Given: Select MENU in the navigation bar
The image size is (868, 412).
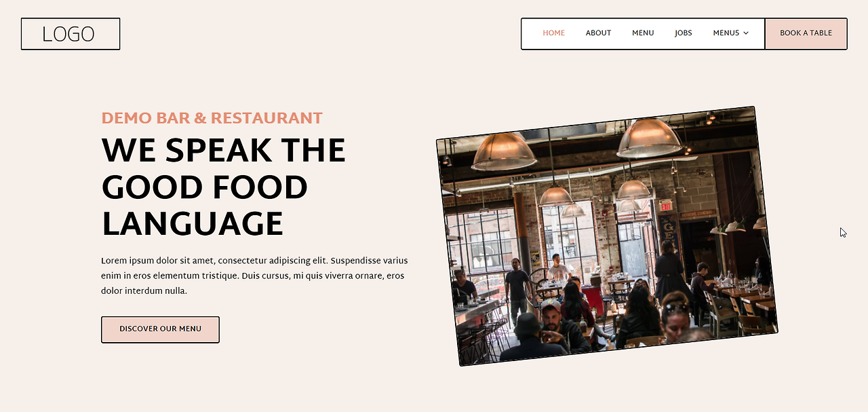Looking at the screenshot, I should 643,33.
